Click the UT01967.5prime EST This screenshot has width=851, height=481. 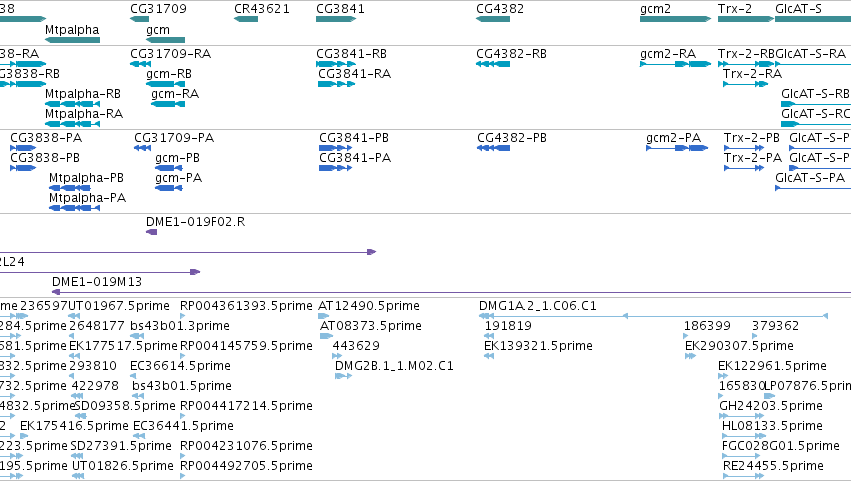(74, 316)
